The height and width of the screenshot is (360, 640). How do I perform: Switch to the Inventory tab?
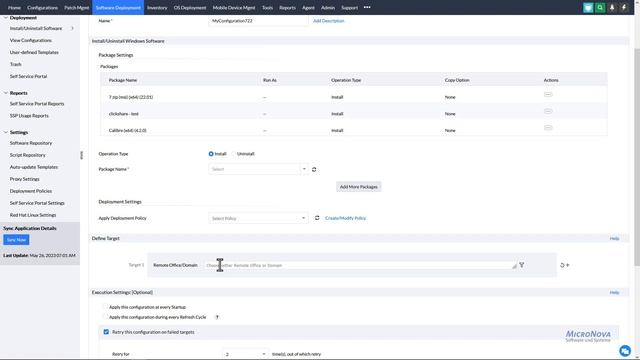pos(157,7)
